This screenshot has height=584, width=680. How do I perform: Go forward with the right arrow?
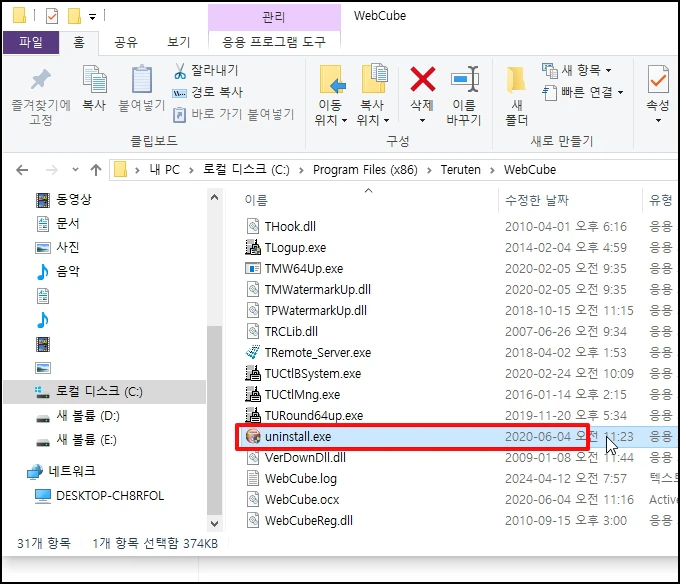52,170
